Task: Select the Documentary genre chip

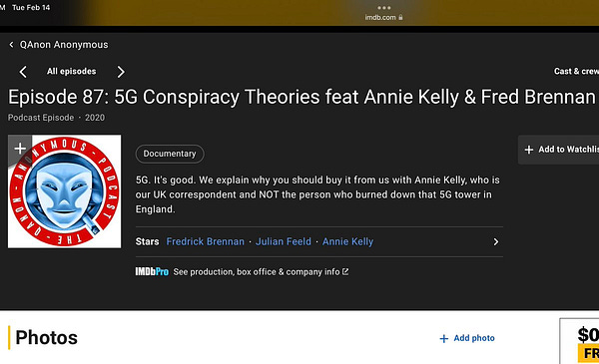Action: coord(170,154)
